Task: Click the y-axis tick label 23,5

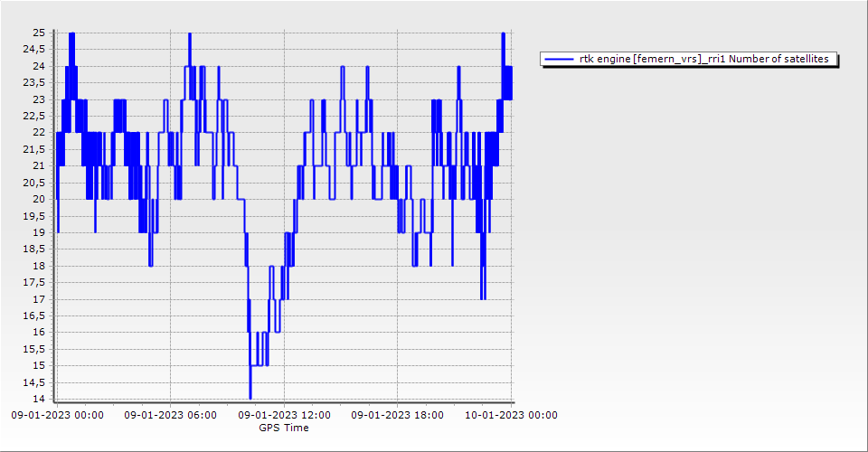Action: pos(34,83)
